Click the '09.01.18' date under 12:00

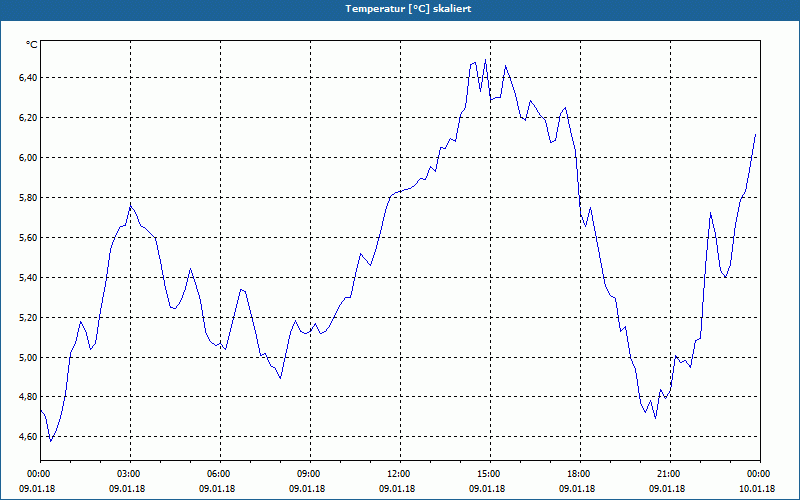(397, 489)
